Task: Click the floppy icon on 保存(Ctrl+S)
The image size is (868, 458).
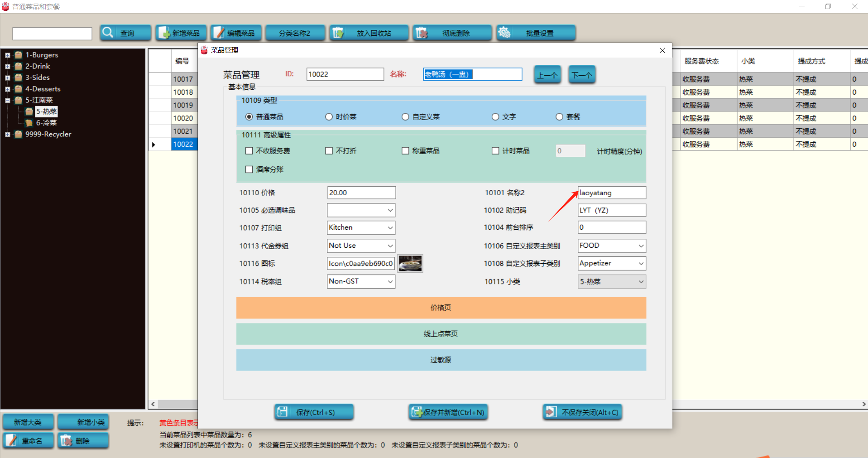Action: [283, 412]
